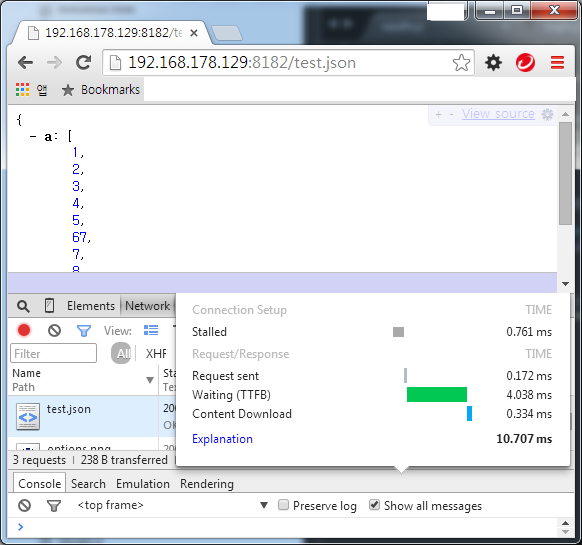Click the DevTools inspect magnifier icon
582x545 pixels.
23,306
